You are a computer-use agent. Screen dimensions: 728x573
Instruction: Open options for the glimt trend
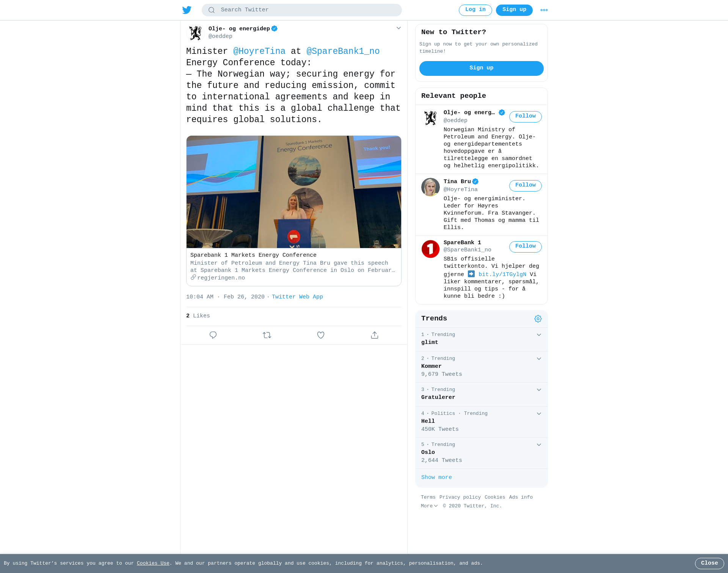pos(539,335)
